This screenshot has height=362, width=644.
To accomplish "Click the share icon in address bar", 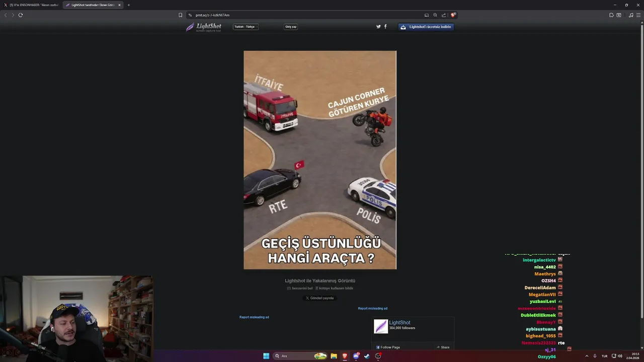I will [444, 15].
